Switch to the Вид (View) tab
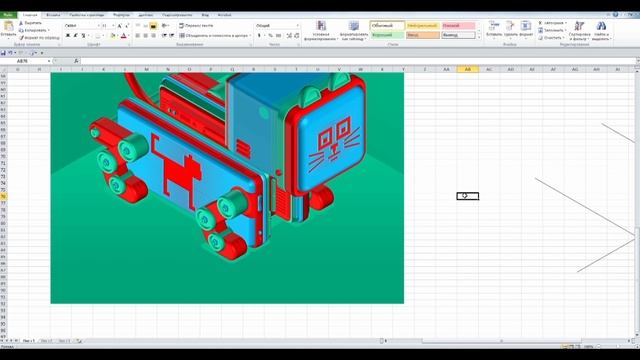This screenshot has width=640, height=360. pos(205,15)
